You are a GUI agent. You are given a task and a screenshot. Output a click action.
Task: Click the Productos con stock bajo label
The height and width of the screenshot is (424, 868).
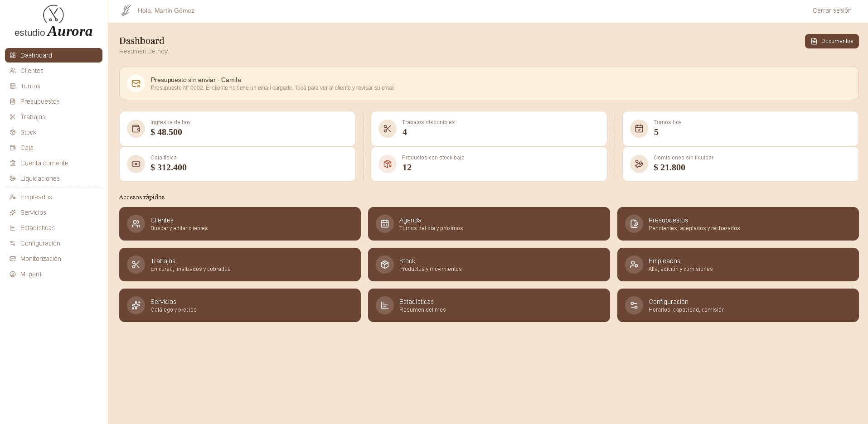pyautogui.click(x=433, y=158)
